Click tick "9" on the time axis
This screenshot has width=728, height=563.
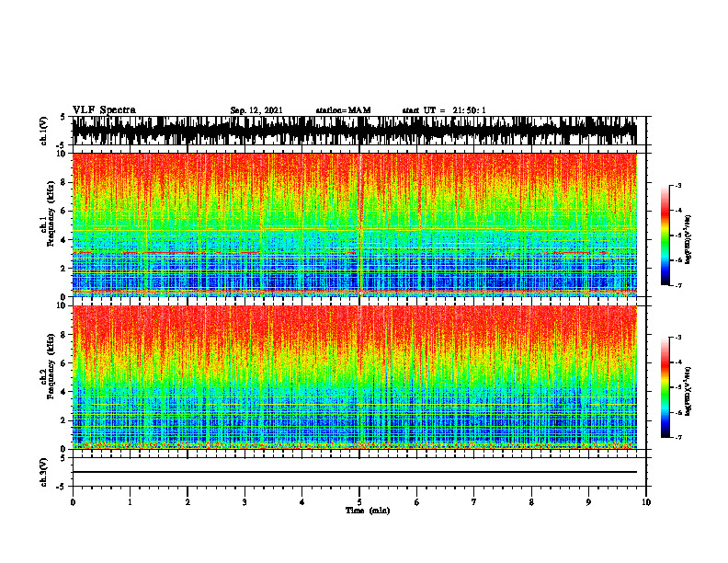[588, 502]
